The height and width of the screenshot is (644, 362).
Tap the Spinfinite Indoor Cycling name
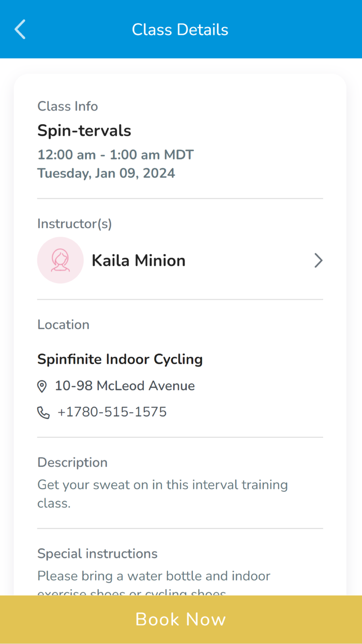pos(120,359)
